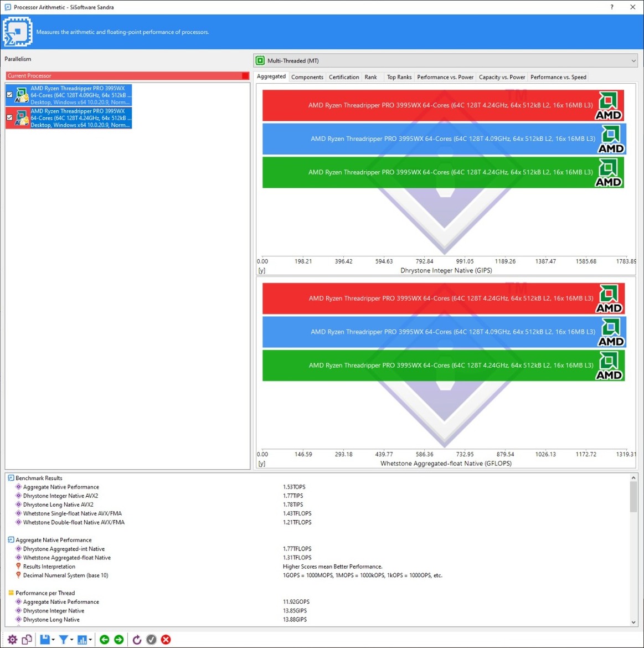Click the Sandra app icon in title bar

point(7,7)
